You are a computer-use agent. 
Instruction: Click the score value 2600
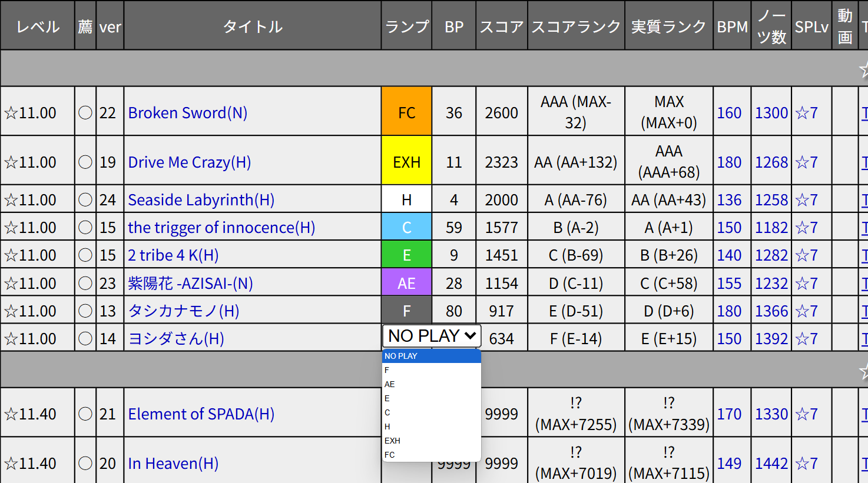[502, 112]
